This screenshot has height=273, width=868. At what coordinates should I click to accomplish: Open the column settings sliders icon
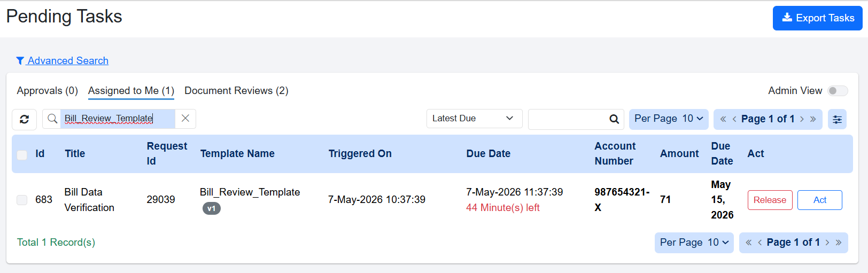(x=837, y=119)
